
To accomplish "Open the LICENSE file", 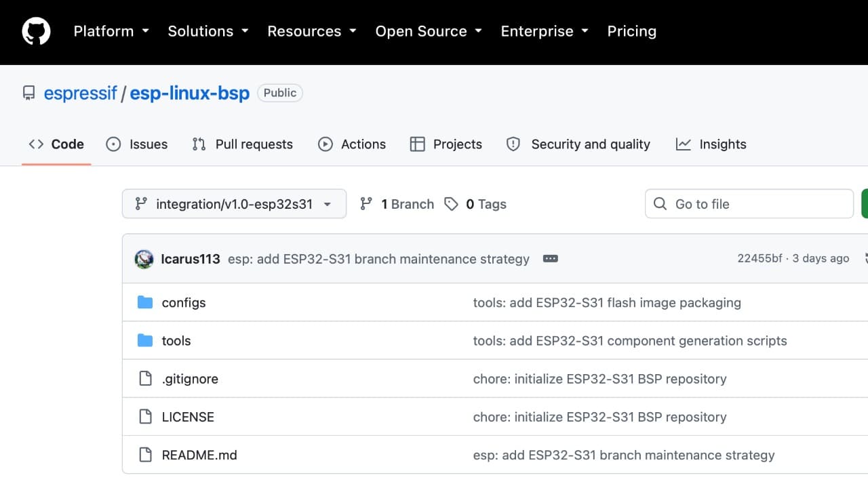I will click(188, 417).
